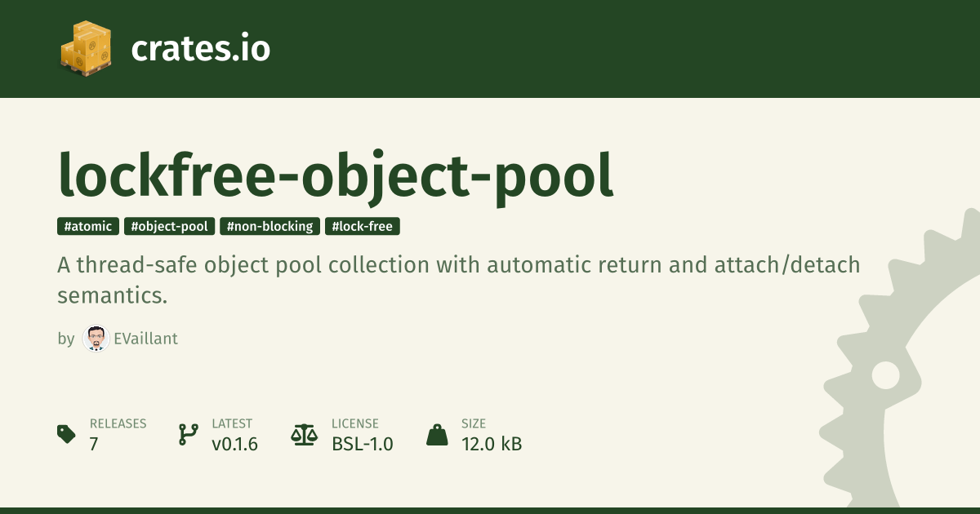The height and width of the screenshot is (514, 980).
Task: Open the lockfree-object-pool crate title
Action: point(335,174)
